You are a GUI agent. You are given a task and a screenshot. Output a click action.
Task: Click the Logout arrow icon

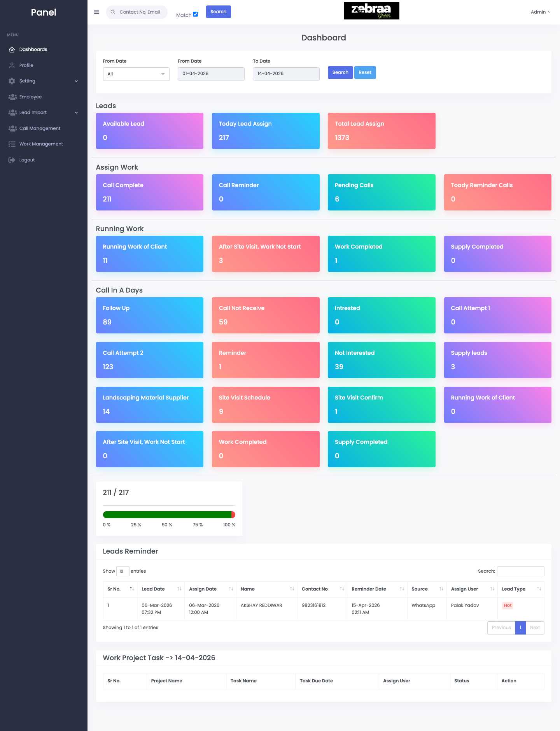12,160
